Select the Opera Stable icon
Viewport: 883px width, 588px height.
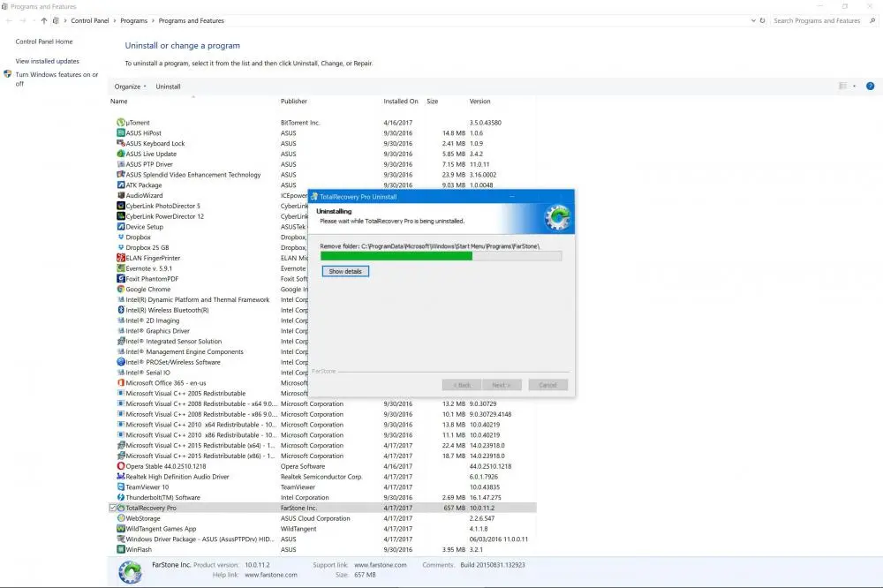coord(120,466)
